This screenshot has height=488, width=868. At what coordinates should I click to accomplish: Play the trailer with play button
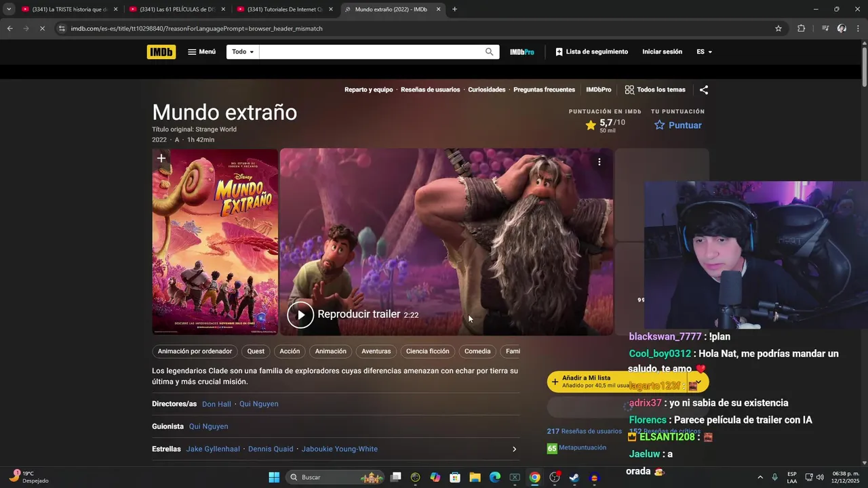coord(300,314)
